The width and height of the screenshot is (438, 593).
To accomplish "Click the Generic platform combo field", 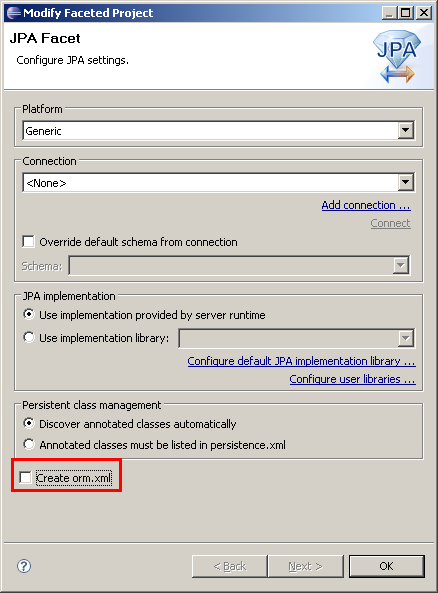I will [218, 130].
